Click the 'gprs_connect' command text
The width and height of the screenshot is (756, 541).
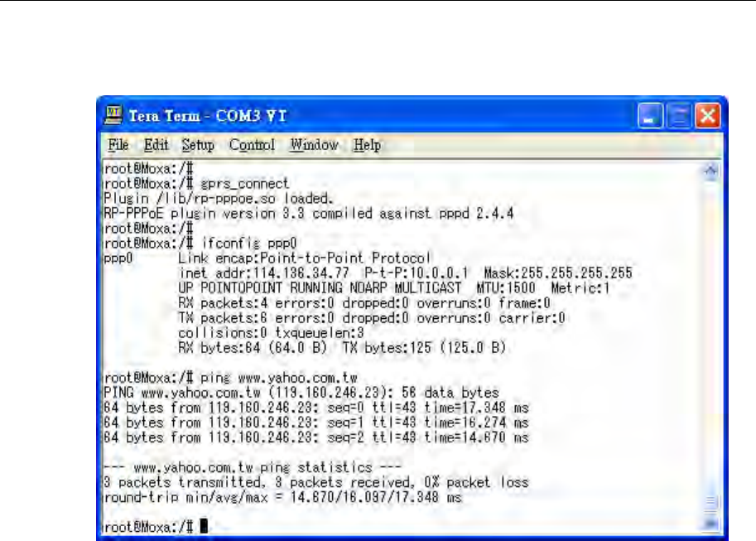(244, 184)
